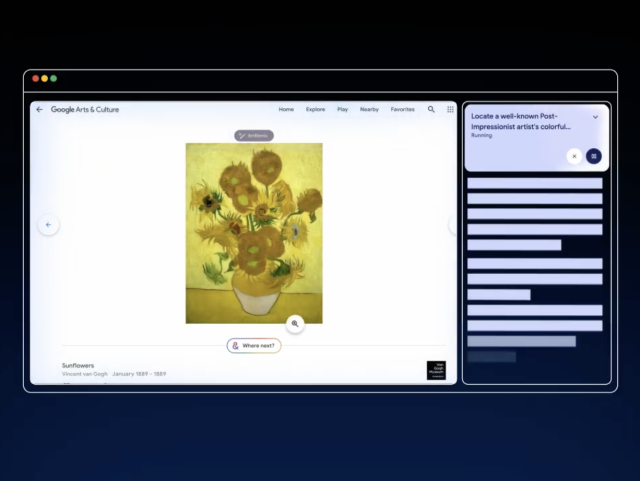Click the search magnifier icon
The width and height of the screenshot is (640, 481).
[431, 109]
